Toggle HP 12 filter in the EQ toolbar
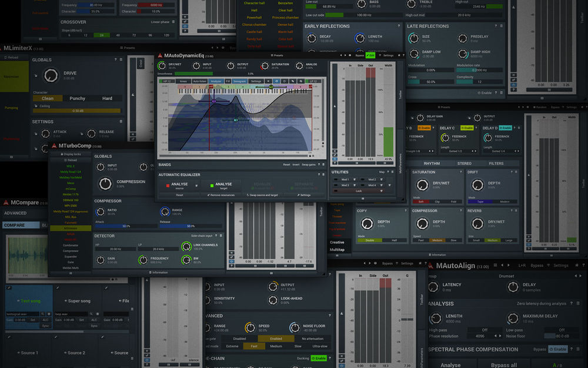The image size is (588, 368). [166, 81]
